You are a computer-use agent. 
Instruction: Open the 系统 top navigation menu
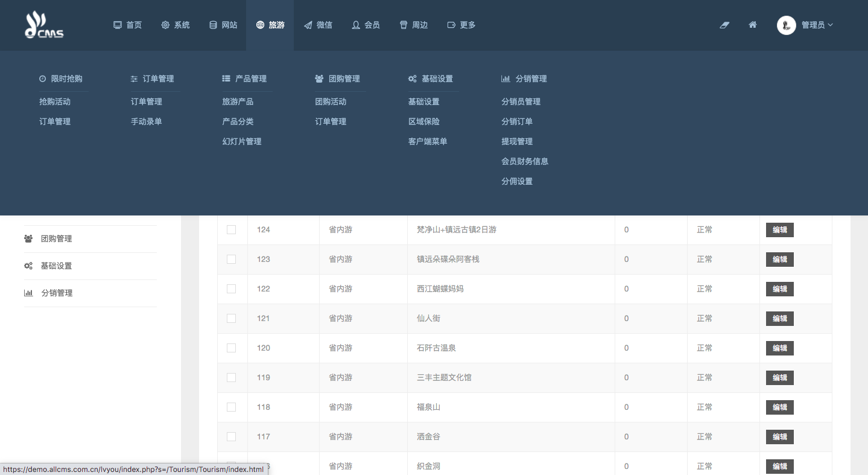click(176, 25)
